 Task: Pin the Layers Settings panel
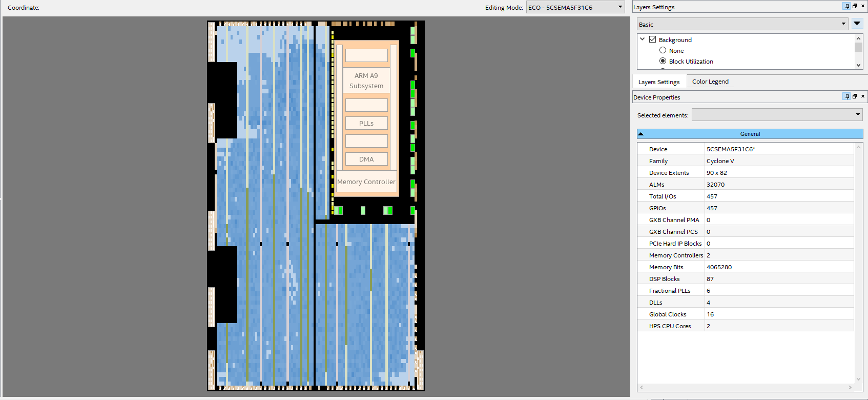[846, 6]
